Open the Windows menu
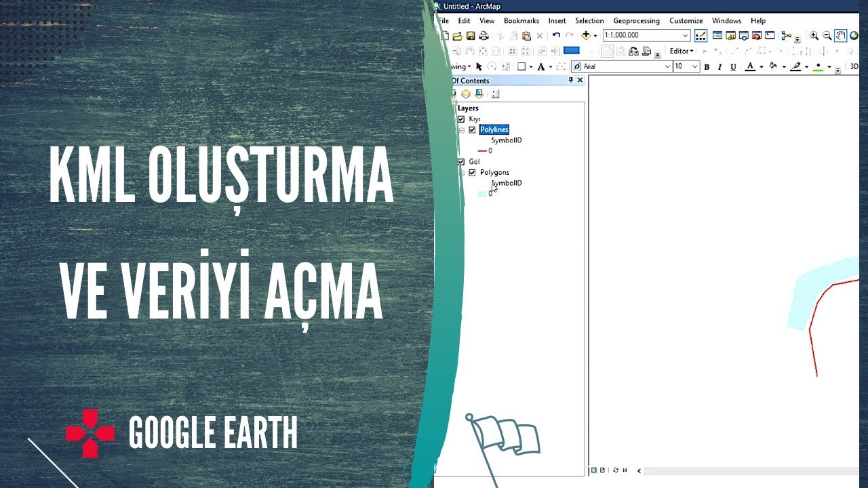Image resolution: width=868 pixels, height=488 pixels. pos(727,21)
